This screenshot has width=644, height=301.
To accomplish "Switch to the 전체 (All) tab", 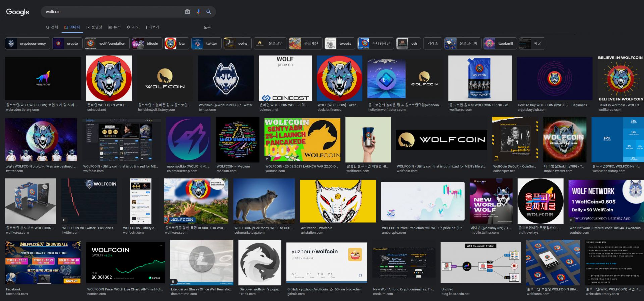I will pyautogui.click(x=52, y=27).
